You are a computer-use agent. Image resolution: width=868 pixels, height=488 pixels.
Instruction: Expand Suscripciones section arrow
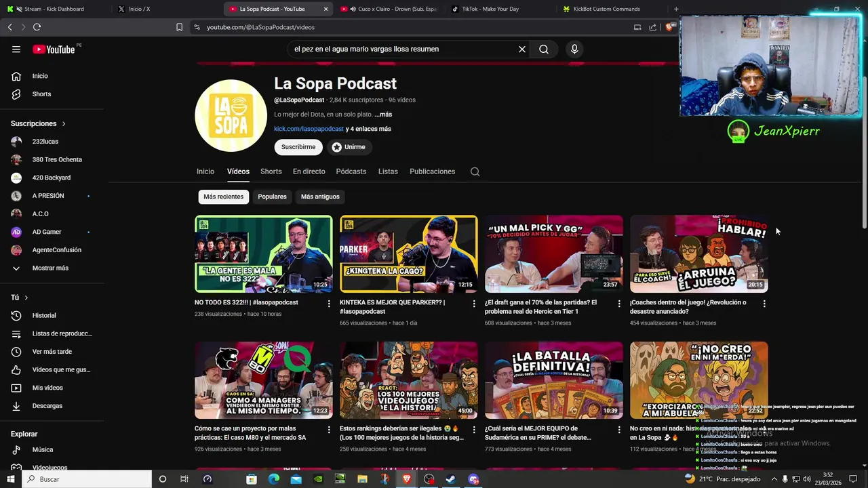pos(64,124)
